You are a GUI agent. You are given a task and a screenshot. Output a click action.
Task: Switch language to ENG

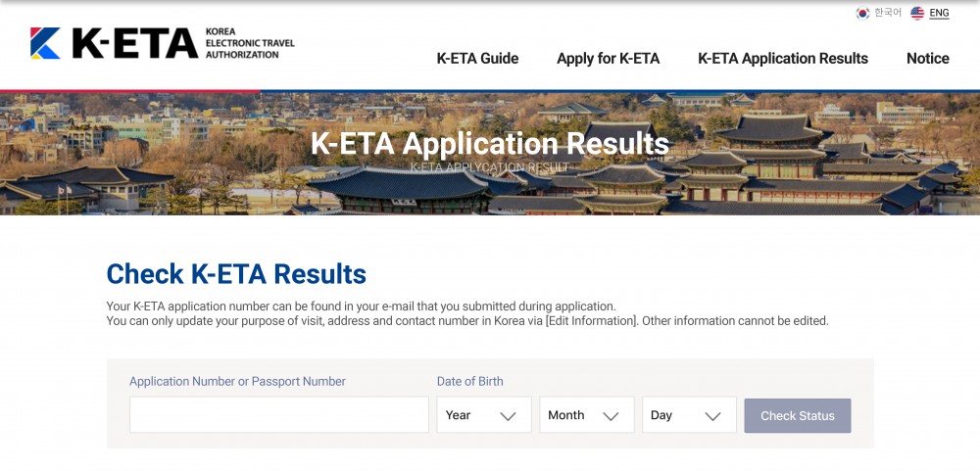(939, 13)
